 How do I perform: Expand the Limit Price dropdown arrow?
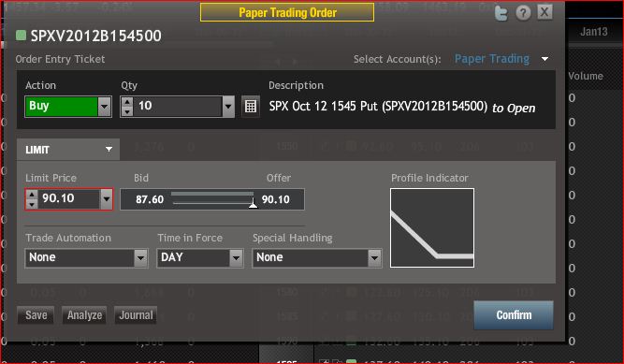tap(107, 198)
